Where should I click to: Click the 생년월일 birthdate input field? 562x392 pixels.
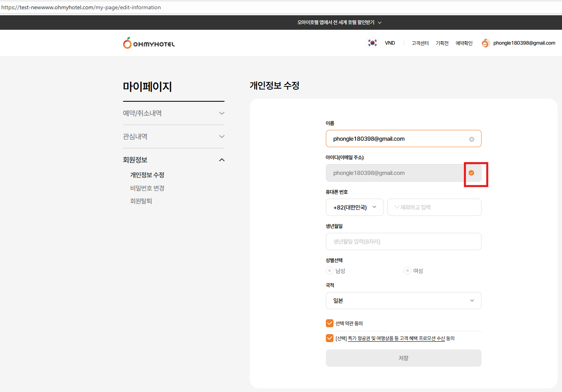403,242
